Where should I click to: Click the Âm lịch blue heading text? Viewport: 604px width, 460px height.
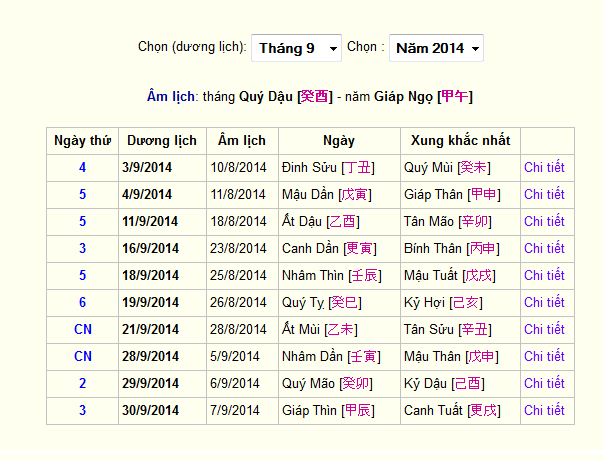[170, 96]
